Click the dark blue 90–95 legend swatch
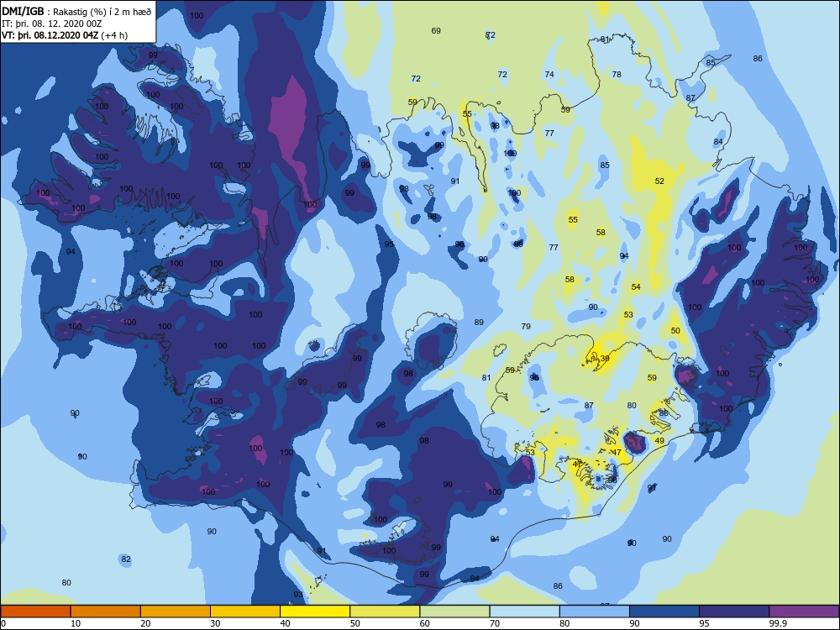 tap(664, 612)
